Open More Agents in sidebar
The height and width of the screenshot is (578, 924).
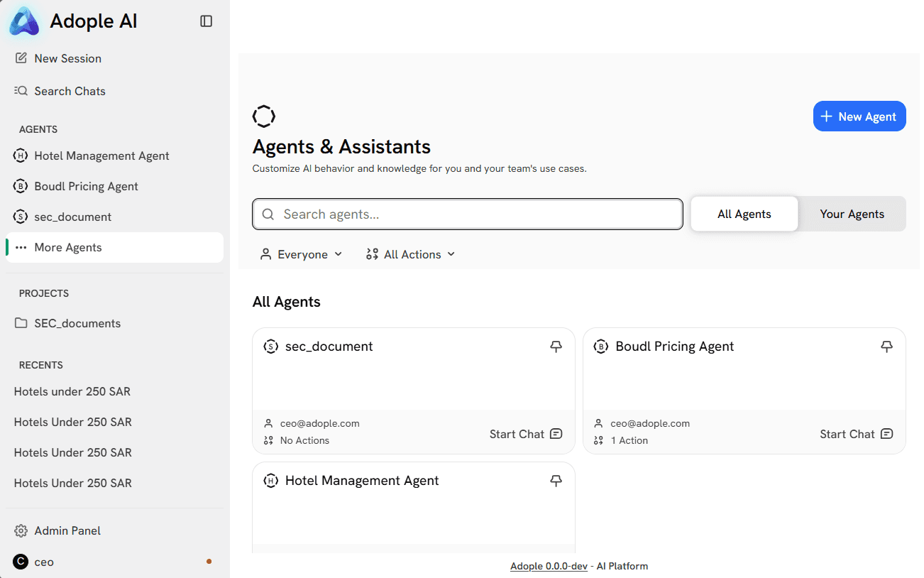point(114,247)
